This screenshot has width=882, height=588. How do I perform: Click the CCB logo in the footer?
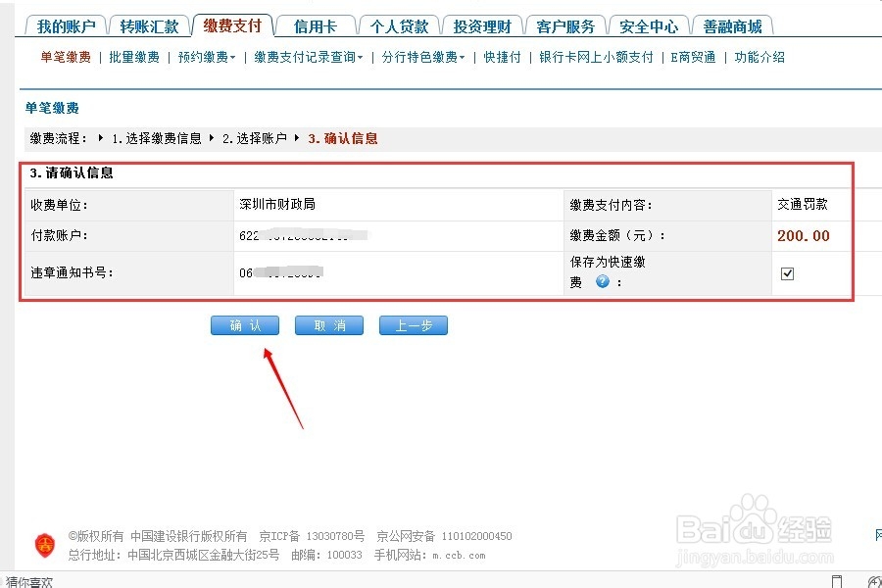pyautogui.click(x=44, y=545)
